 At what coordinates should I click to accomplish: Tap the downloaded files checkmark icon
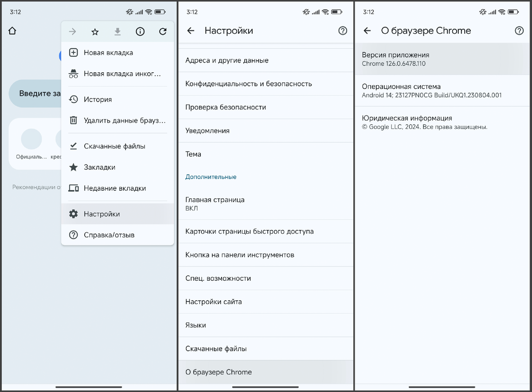coord(74,146)
